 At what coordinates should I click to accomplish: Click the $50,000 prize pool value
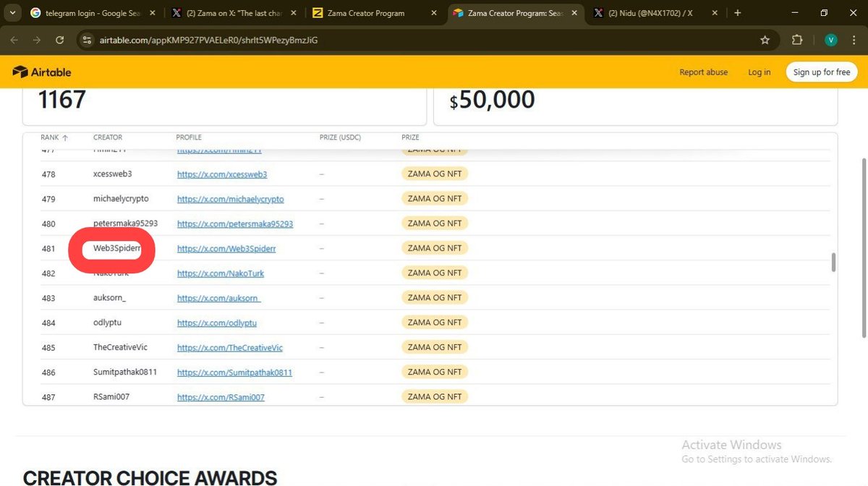click(492, 100)
